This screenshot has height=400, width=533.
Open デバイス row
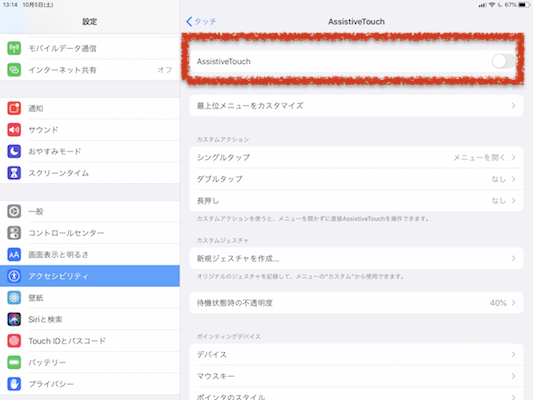click(356, 354)
